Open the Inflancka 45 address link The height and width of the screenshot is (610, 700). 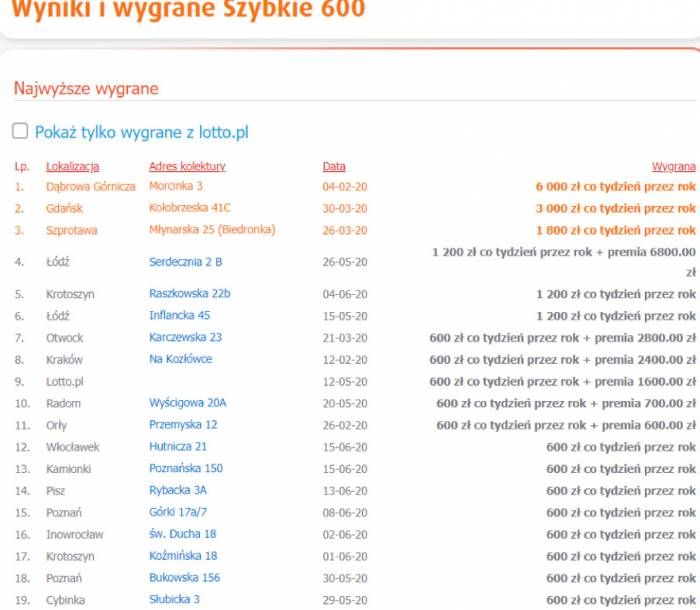click(x=179, y=315)
